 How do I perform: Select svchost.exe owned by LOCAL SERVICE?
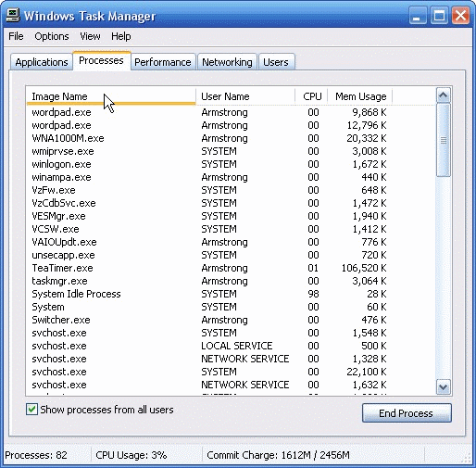[x=232, y=346]
